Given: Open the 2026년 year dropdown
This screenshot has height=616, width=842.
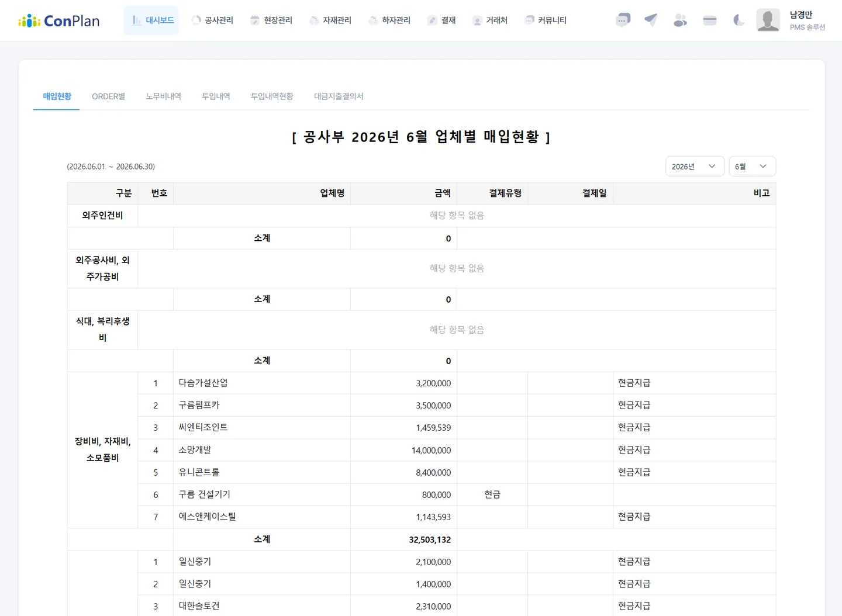Looking at the screenshot, I should 695,167.
